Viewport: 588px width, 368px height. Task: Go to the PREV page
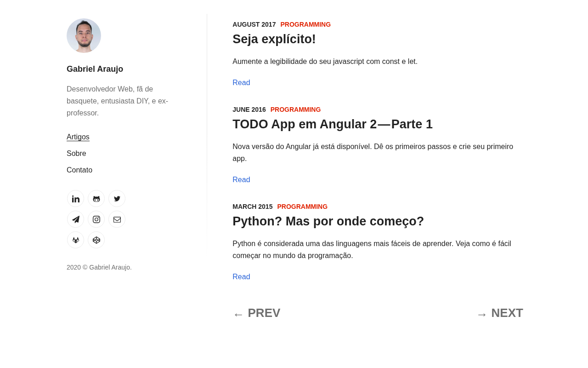256,313
